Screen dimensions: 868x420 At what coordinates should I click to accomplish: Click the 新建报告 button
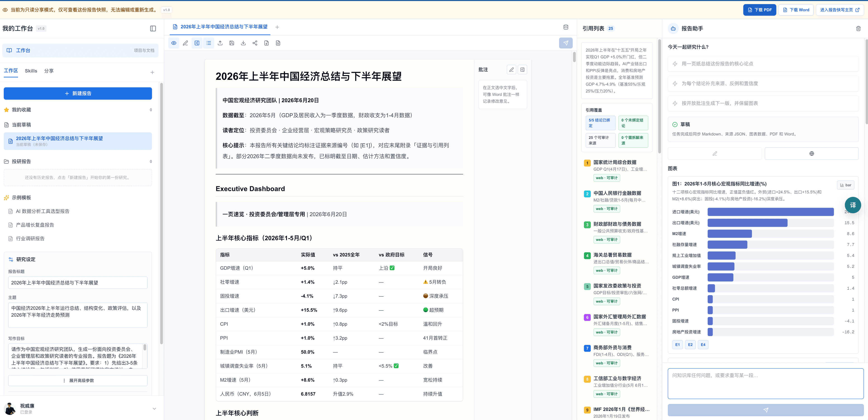tap(78, 93)
